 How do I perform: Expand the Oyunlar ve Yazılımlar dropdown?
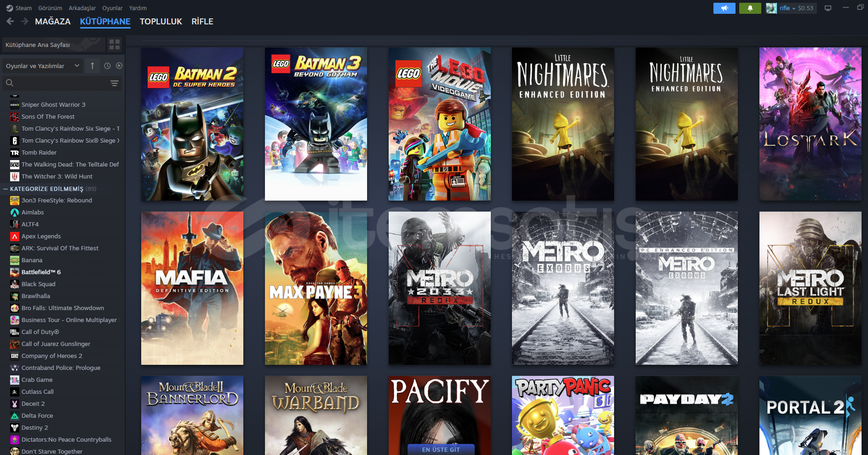[43, 66]
